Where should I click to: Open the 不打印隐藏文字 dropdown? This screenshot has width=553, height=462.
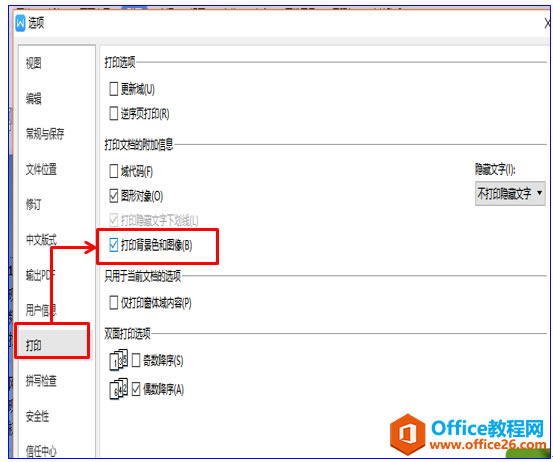pos(510,194)
